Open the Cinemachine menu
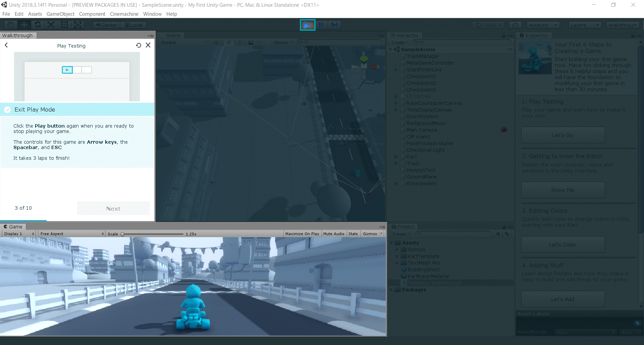This screenshot has height=345, width=644. pyautogui.click(x=124, y=14)
